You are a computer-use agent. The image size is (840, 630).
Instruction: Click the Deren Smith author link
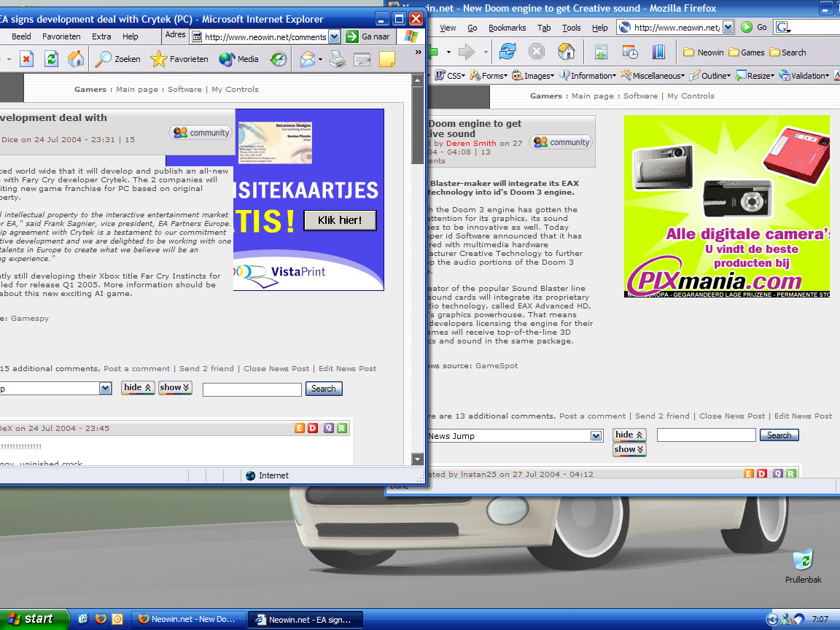[x=471, y=143]
